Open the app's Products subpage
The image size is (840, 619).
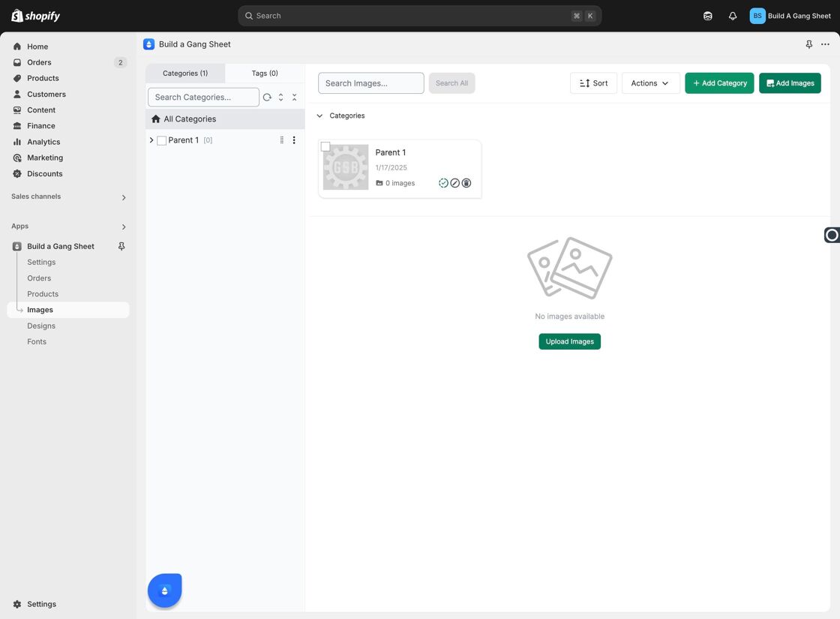(43, 294)
